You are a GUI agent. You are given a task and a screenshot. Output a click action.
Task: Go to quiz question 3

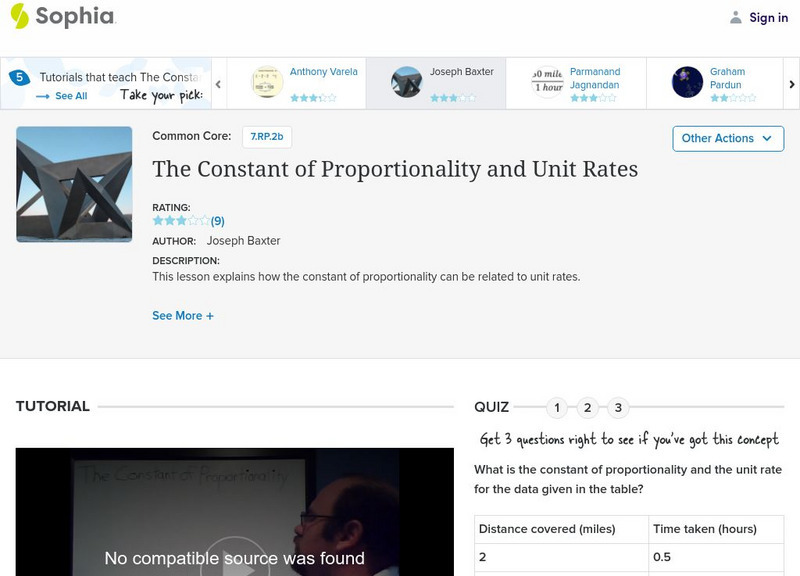pos(618,408)
